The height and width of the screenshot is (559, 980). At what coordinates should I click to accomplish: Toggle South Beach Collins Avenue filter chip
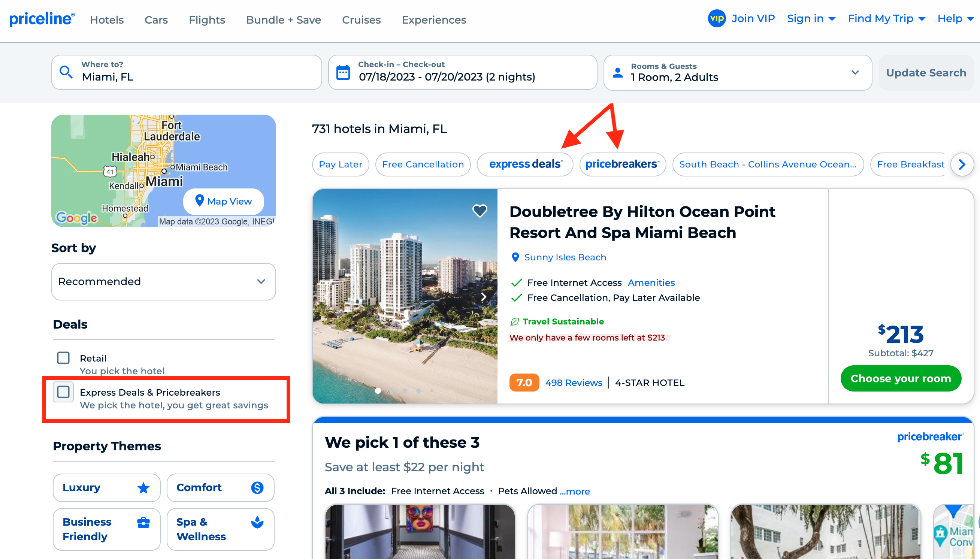click(768, 164)
